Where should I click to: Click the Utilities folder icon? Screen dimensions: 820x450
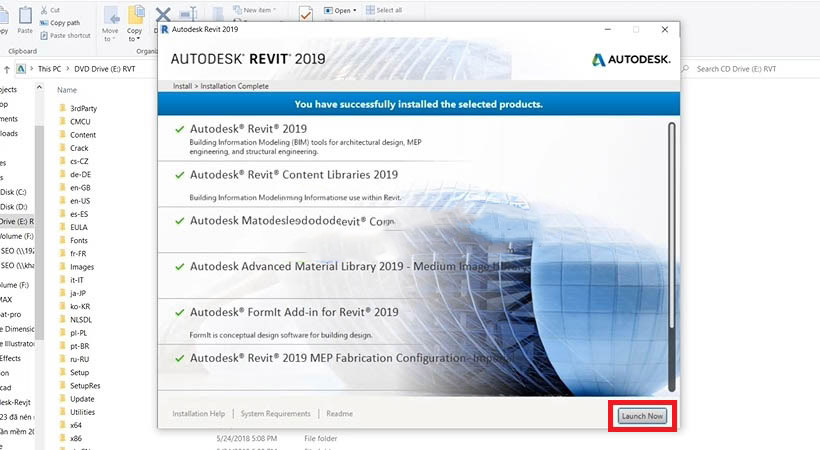62,412
